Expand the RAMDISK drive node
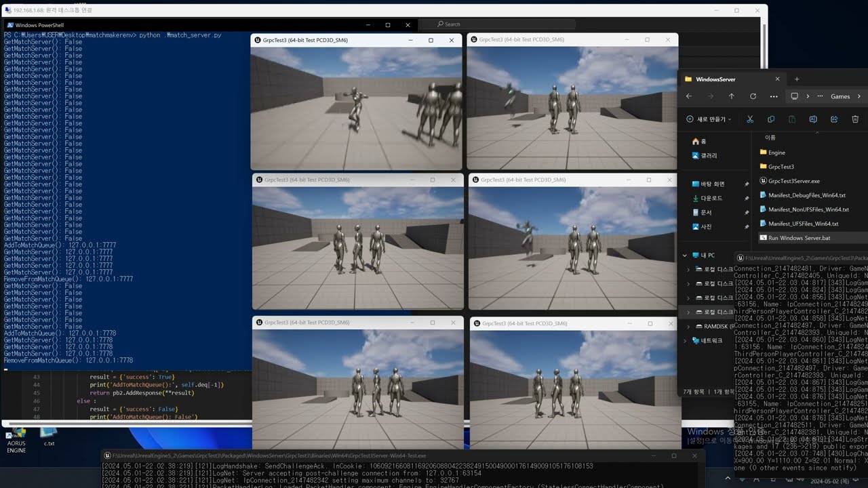 (689, 327)
